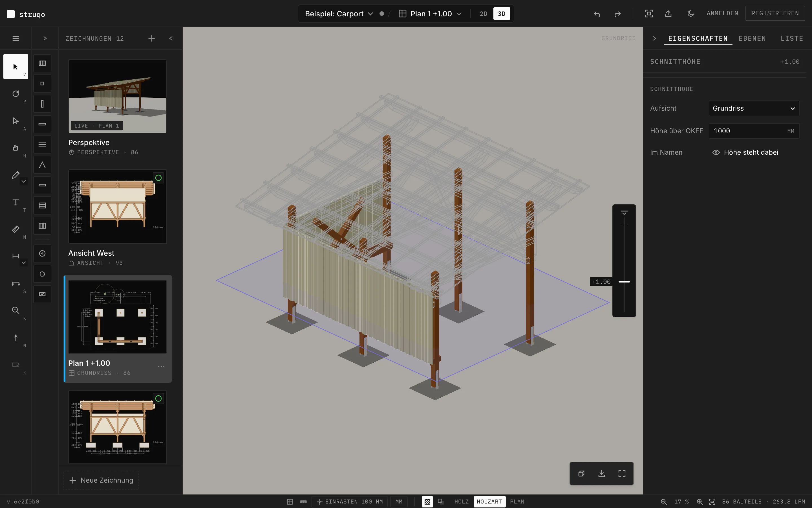
Task: Select the arrow selection tool (V)
Action: click(x=16, y=67)
